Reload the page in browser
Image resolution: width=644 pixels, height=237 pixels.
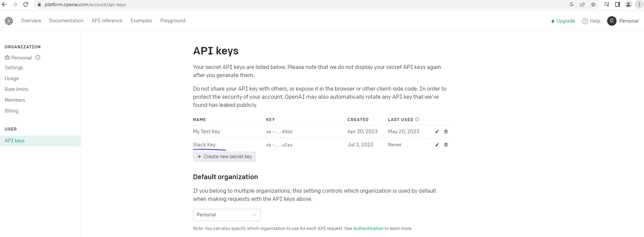(x=26, y=4)
